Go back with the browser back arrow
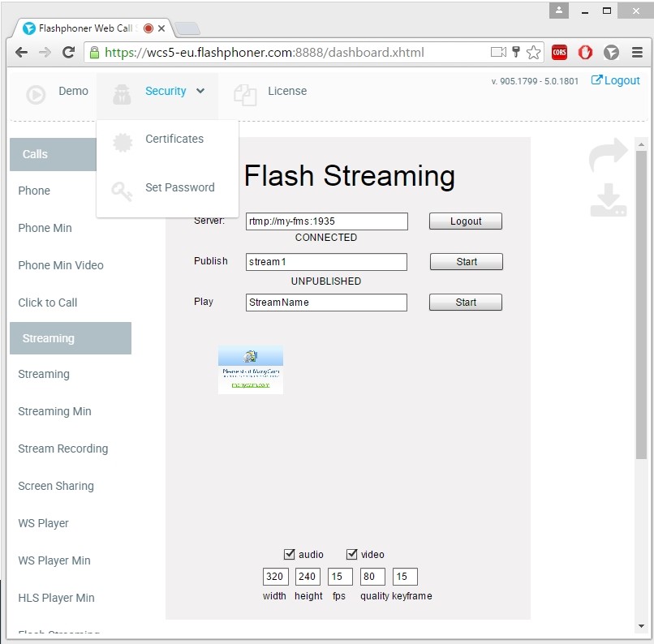Screen dimensions: 654x644 pyautogui.click(x=21, y=53)
